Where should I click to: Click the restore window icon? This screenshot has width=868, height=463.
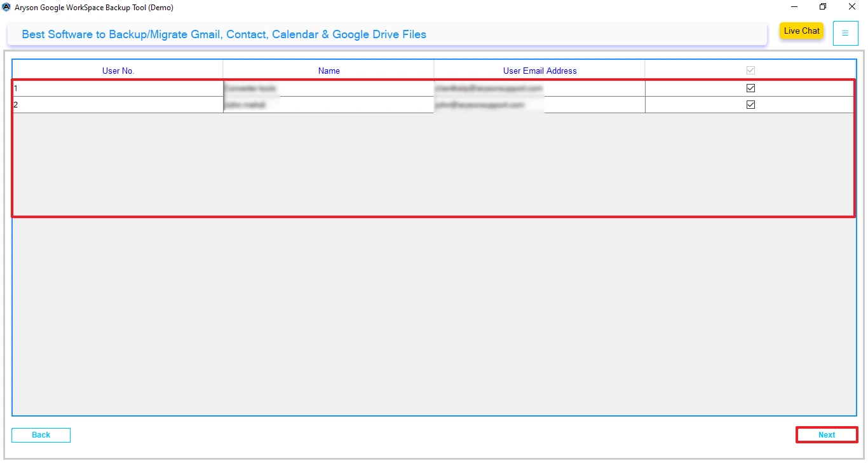(822, 7)
